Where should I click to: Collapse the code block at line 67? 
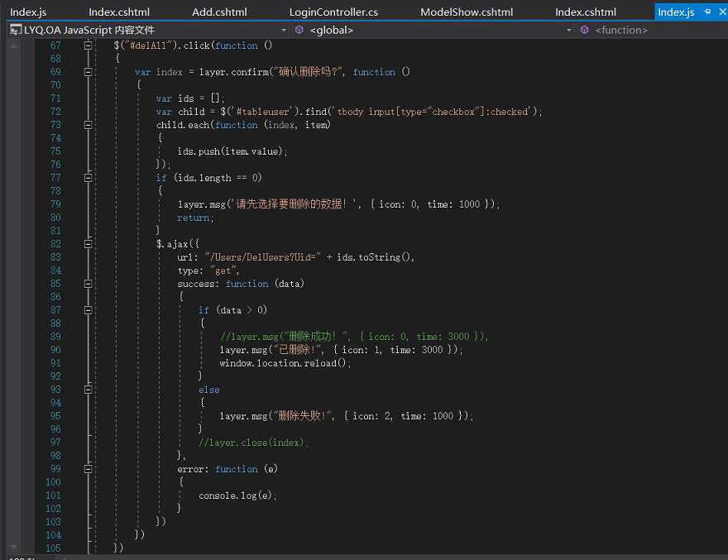point(88,45)
